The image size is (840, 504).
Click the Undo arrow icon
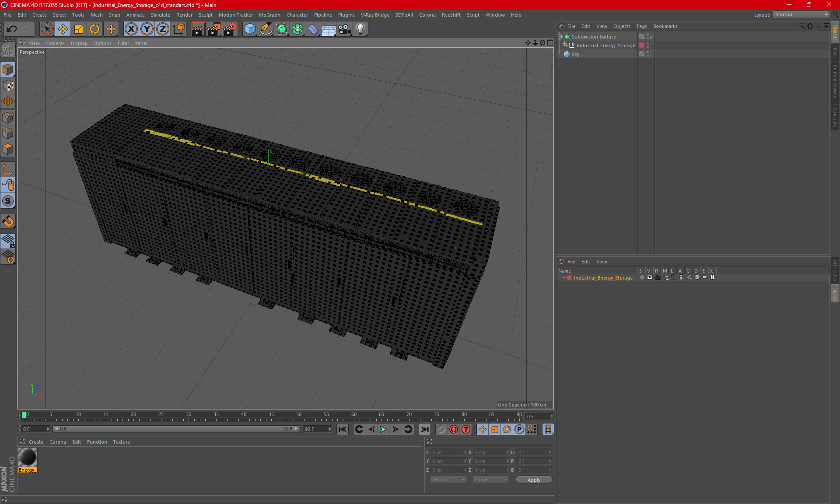12,29
